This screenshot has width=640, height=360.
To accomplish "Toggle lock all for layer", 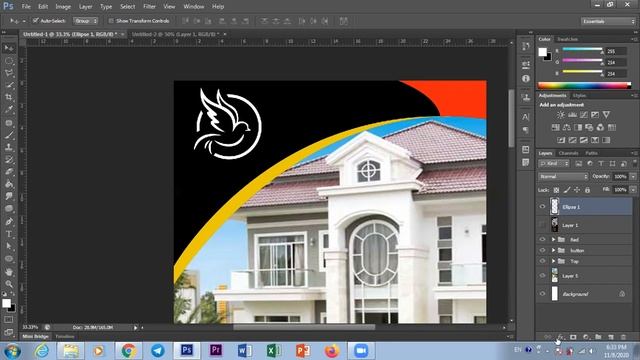I will tap(587, 190).
